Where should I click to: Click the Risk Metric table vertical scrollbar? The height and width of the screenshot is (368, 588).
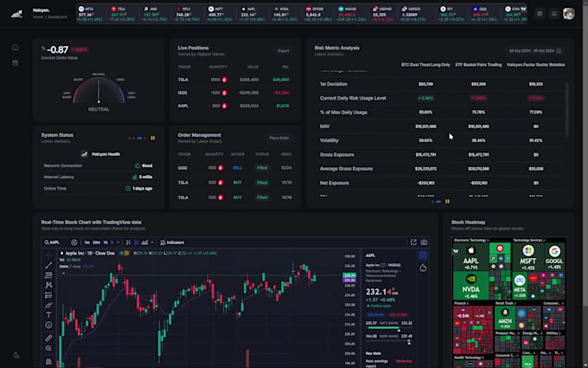pos(566,109)
